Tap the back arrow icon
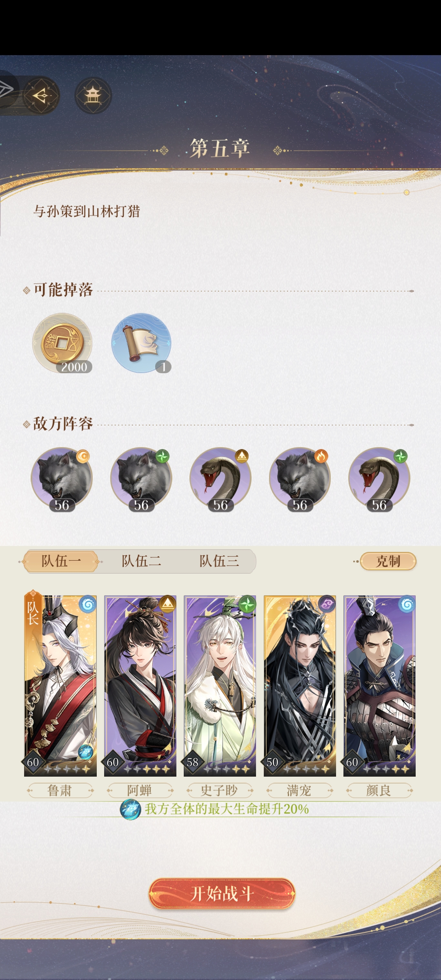This screenshot has height=980, width=441. (41, 96)
